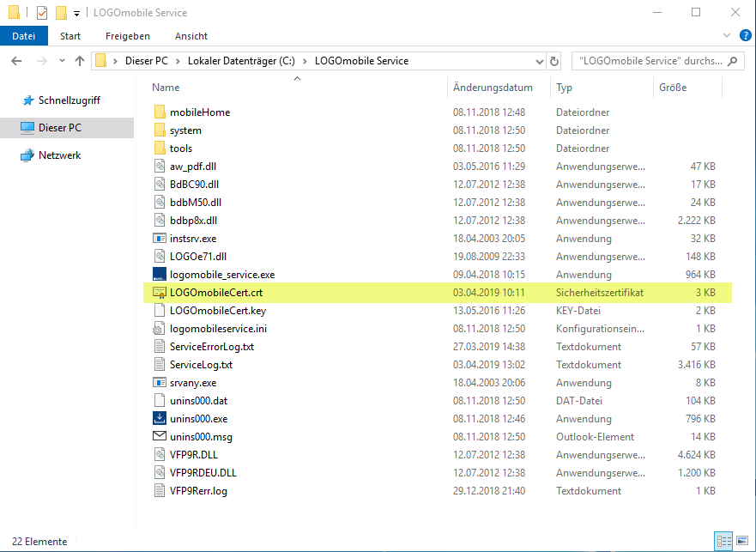Select the file name LOGOmobileCert.key
The width and height of the screenshot is (756, 552).
(218, 311)
